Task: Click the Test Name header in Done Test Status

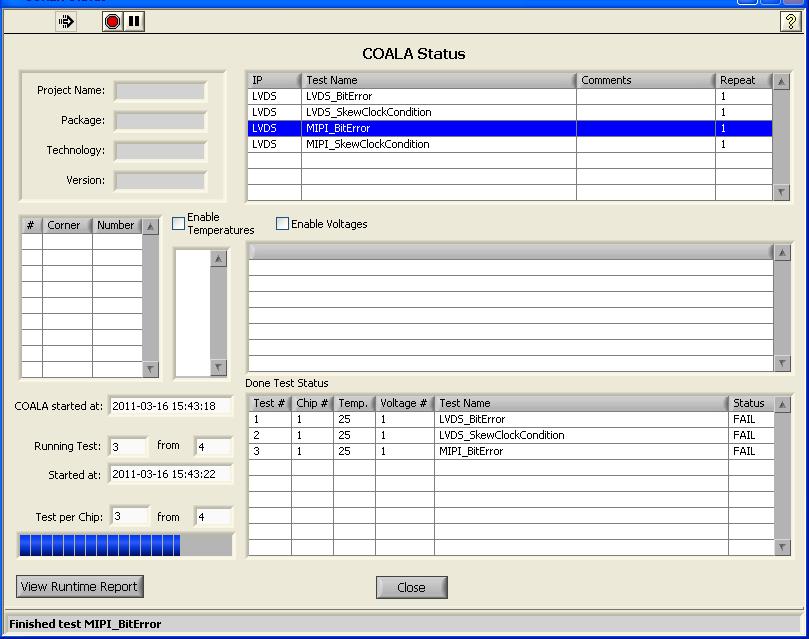Action: click(x=581, y=403)
